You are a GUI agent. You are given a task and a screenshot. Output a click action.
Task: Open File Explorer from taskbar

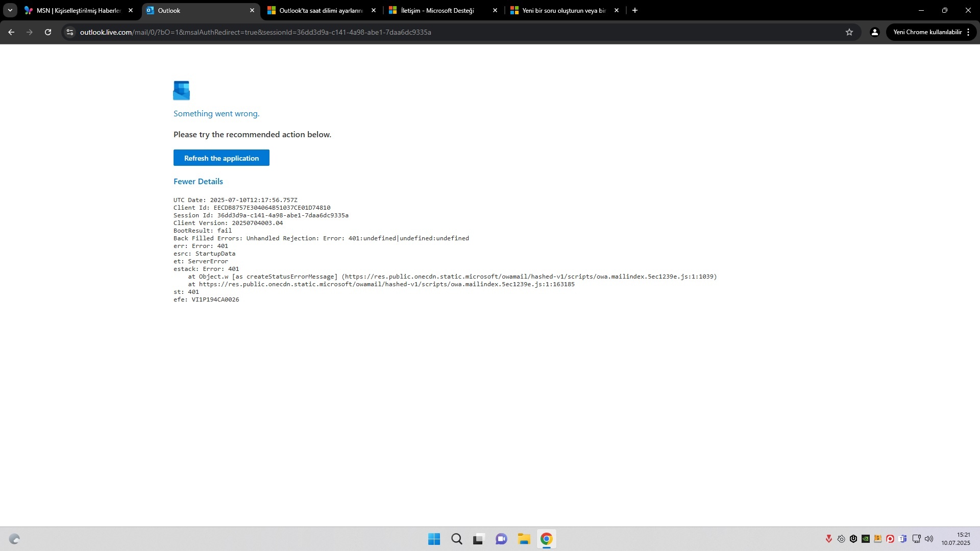[x=524, y=539]
